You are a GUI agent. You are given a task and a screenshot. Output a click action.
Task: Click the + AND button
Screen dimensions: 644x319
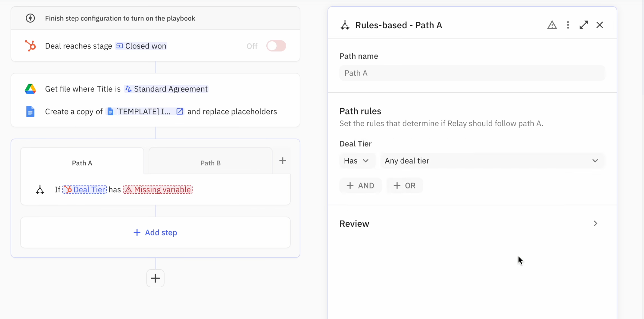point(360,186)
